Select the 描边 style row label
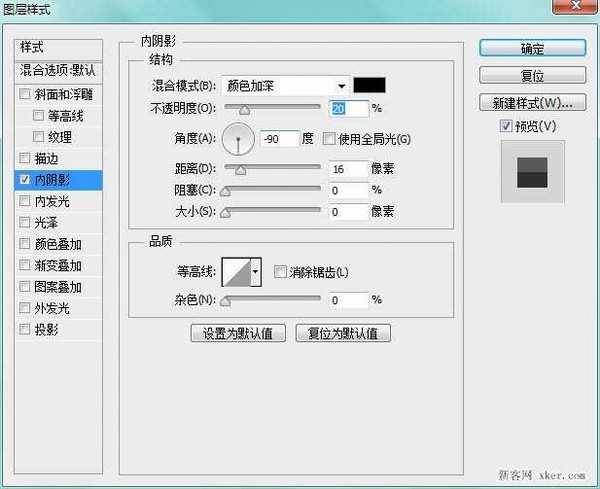 [46, 158]
